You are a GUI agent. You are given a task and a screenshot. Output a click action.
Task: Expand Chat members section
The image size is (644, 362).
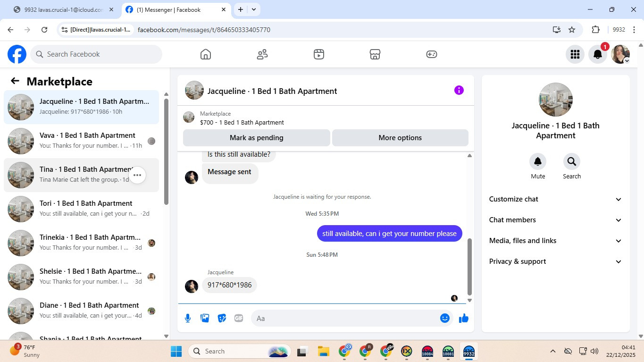pos(556,220)
